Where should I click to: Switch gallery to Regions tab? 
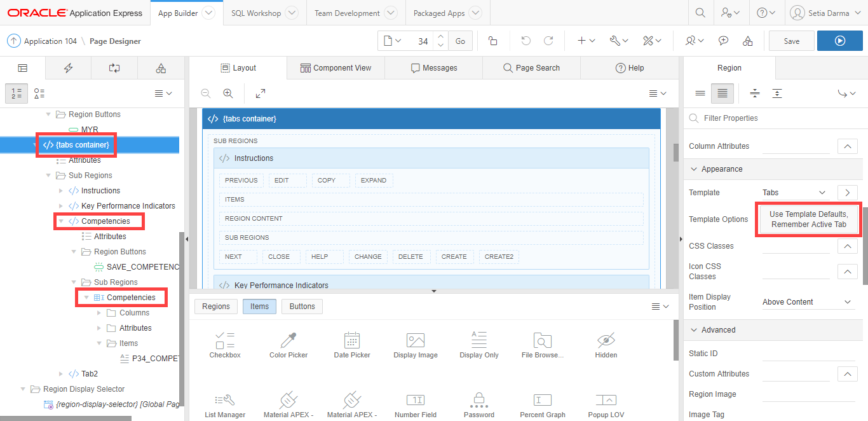pyautogui.click(x=216, y=307)
